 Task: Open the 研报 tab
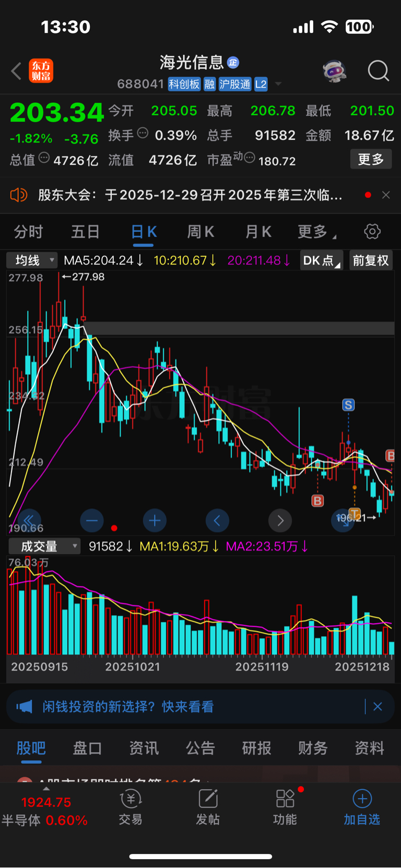tap(256, 748)
